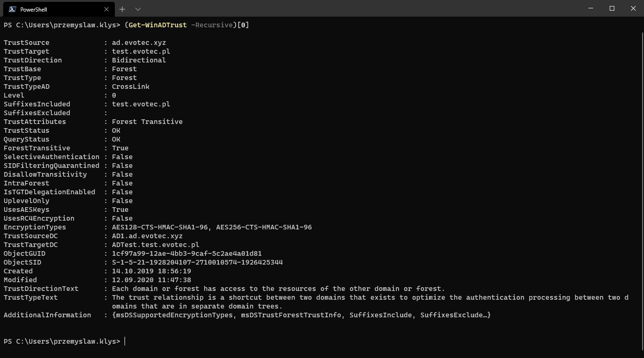Click the TrustTargetDC value ADTest.test.evotec.pl
This screenshot has width=644, height=358.
click(x=156, y=245)
